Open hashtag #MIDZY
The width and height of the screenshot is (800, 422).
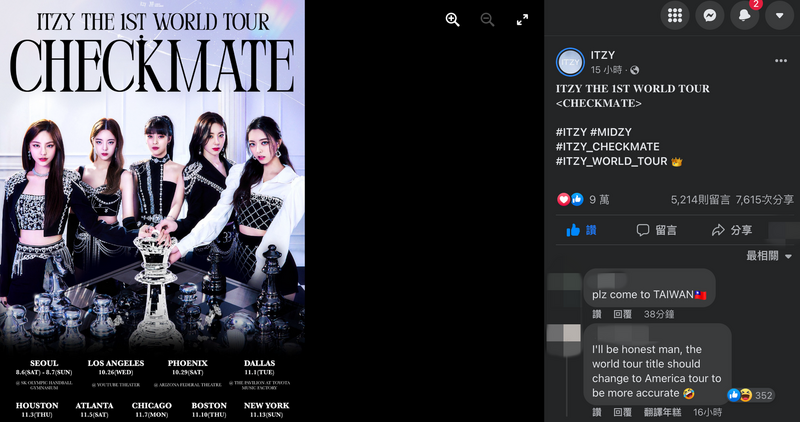click(611, 132)
